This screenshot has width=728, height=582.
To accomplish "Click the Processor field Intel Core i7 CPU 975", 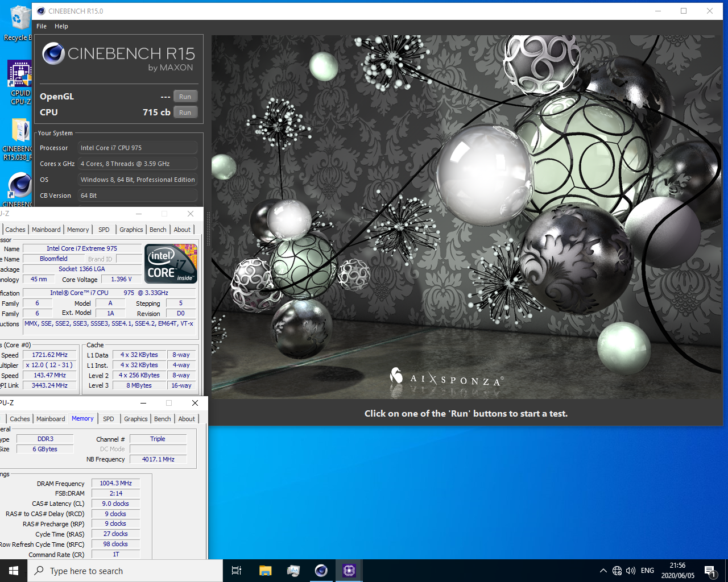I will [138, 148].
